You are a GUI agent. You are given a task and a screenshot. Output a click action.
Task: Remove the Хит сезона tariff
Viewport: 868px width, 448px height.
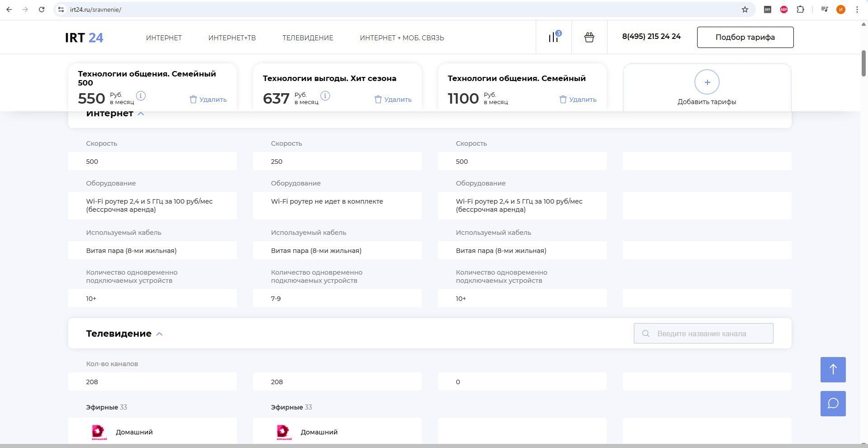[x=393, y=100]
